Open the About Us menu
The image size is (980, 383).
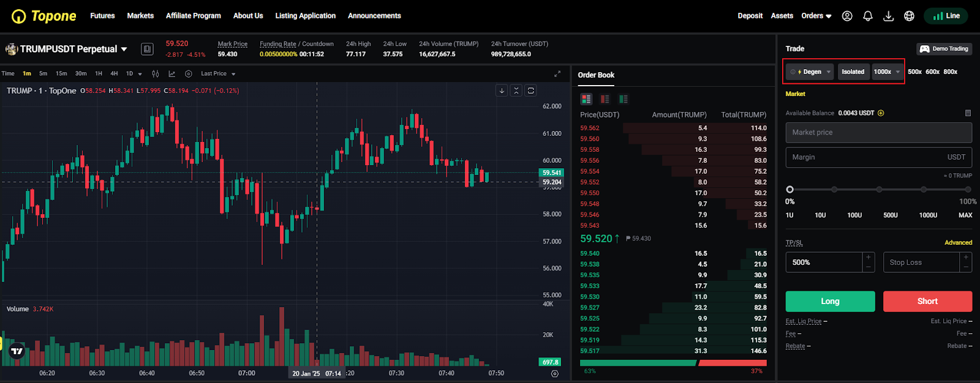click(248, 16)
